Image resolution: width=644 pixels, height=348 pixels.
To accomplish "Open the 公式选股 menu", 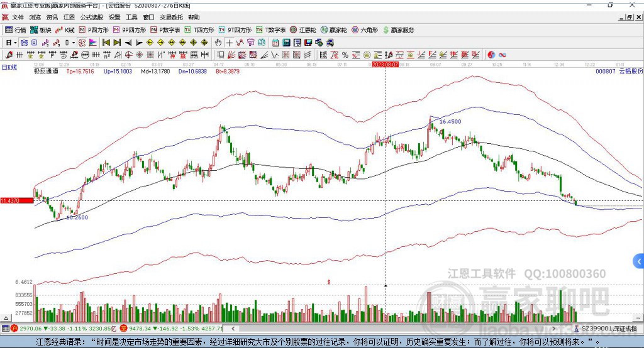I will click(x=92, y=17).
